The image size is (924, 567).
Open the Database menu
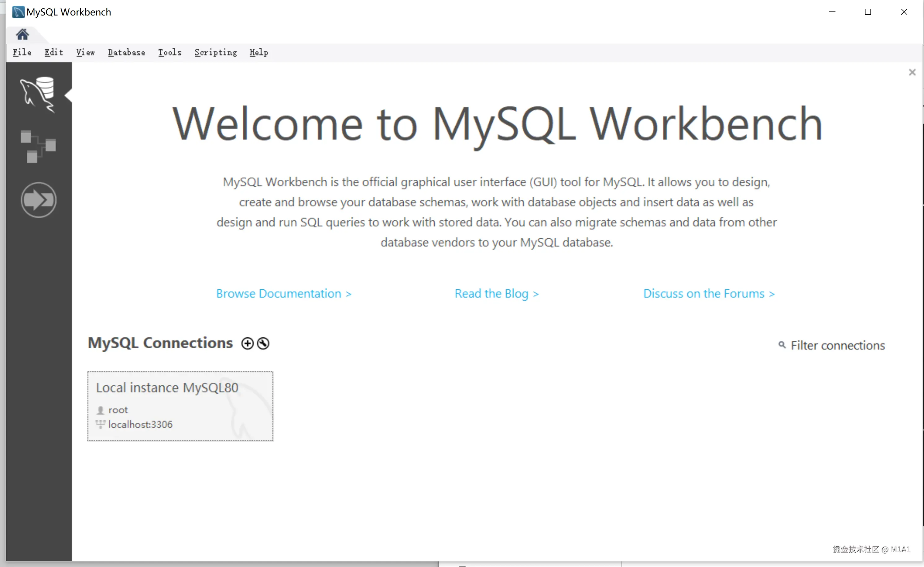click(x=126, y=53)
